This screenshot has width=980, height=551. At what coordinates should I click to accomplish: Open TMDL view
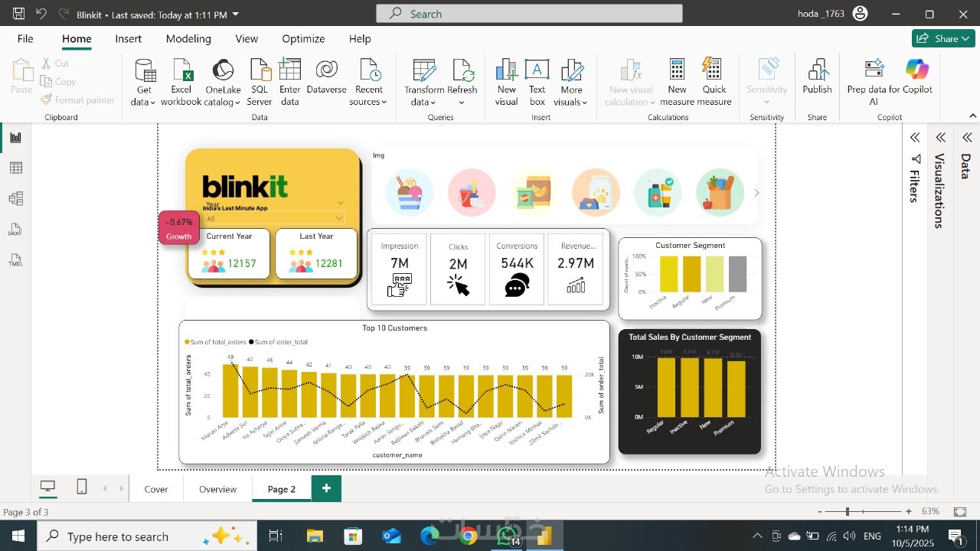[15, 260]
